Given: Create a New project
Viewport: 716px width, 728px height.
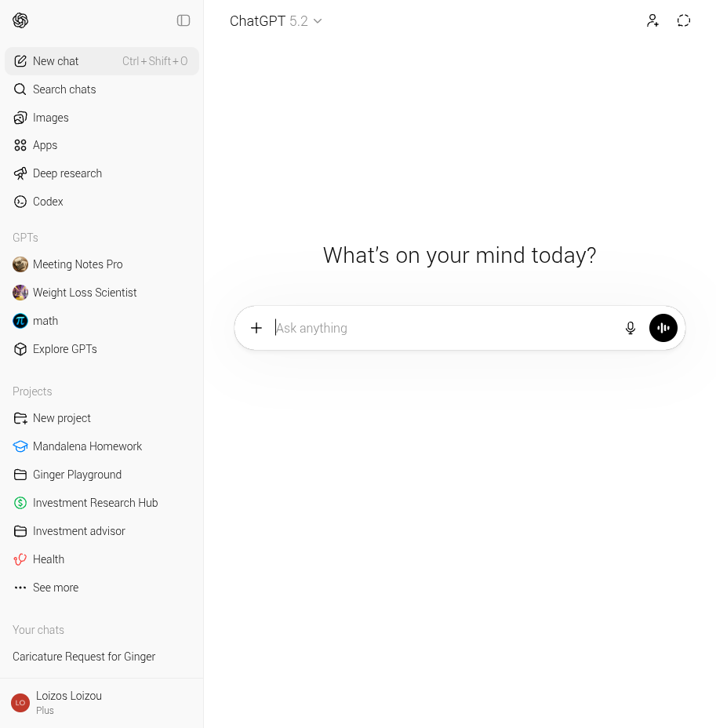Looking at the screenshot, I should point(62,418).
